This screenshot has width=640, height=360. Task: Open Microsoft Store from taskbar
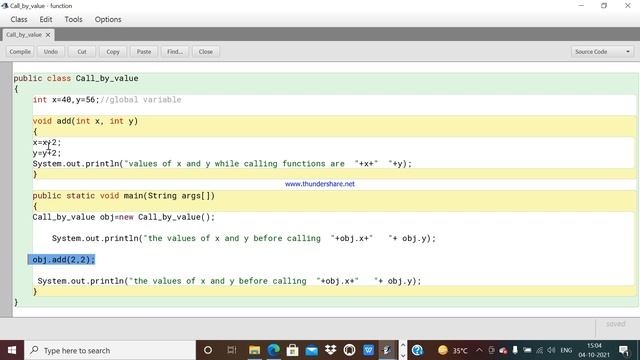click(x=292, y=350)
